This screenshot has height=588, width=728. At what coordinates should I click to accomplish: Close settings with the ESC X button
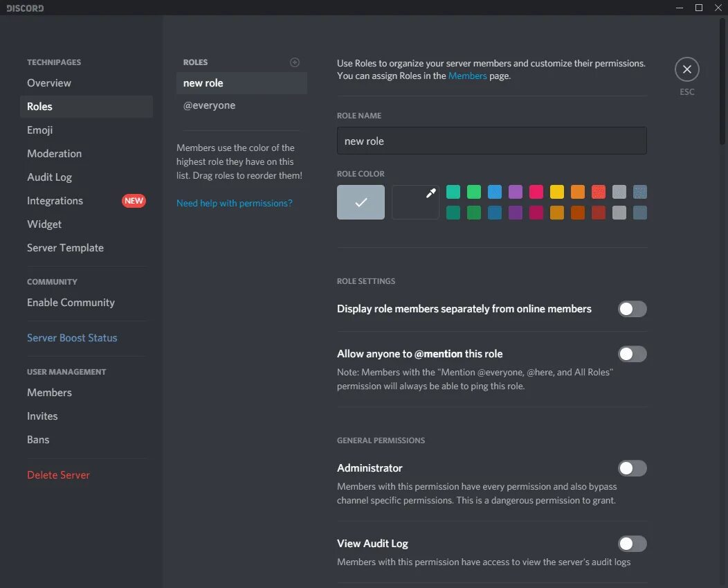pyautogui.click(x=686, y=70)
